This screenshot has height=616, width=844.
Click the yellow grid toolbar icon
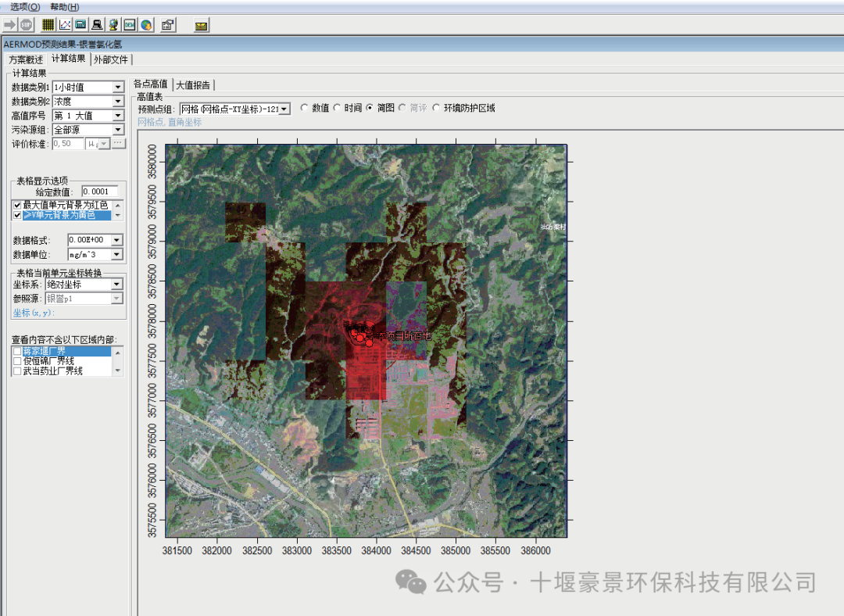(48, 25)
